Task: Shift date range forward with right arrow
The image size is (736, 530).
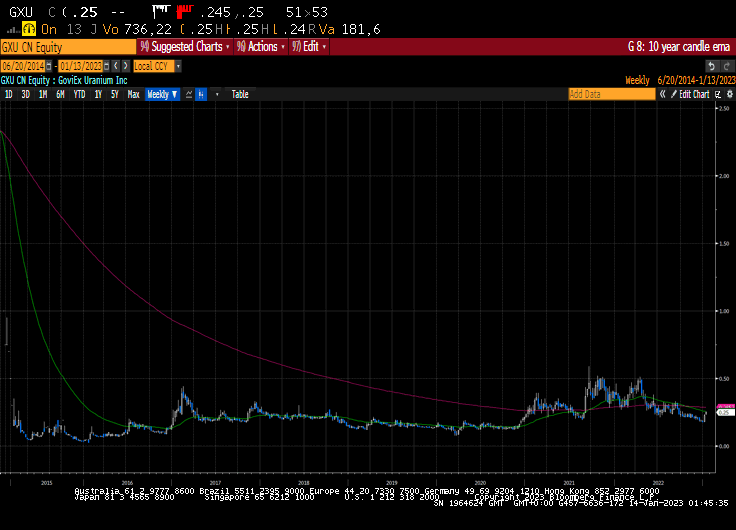Action: [x=125, y=66]
